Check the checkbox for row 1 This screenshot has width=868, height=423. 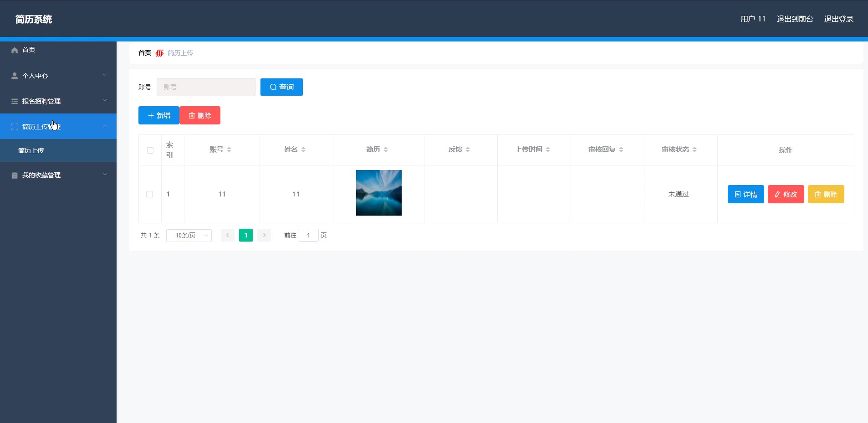click(149, 194)
